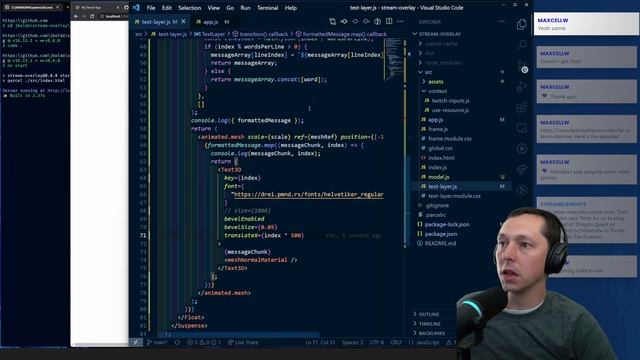This screenshot has width=640, height=360.
Task: Open the Run menu
Action: coord(245,8)
